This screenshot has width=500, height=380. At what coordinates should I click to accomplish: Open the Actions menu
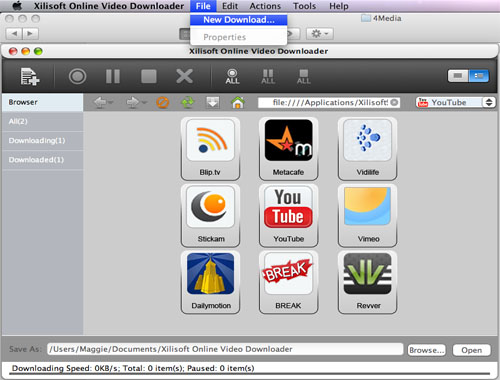265,6
